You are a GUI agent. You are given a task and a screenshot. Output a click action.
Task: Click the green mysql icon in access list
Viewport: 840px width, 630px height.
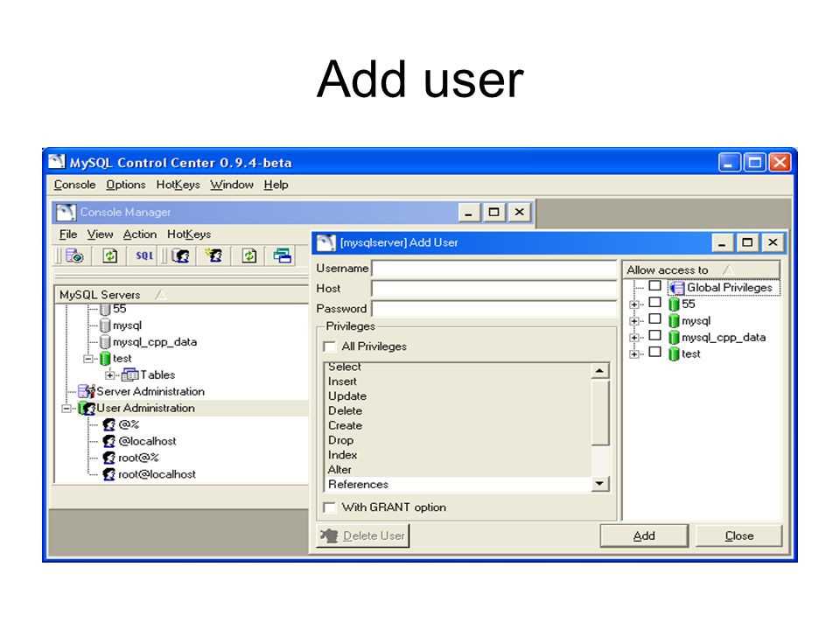[x=674, y=321]
